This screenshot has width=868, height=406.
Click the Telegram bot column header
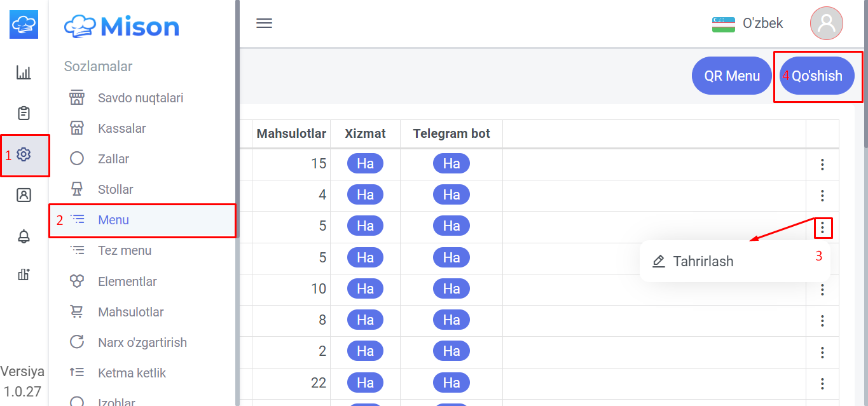(x=451, y=133)
